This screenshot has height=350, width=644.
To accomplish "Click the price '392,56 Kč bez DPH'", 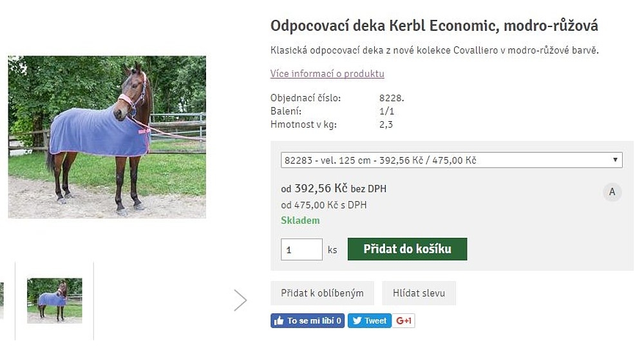I will point(334,189).
